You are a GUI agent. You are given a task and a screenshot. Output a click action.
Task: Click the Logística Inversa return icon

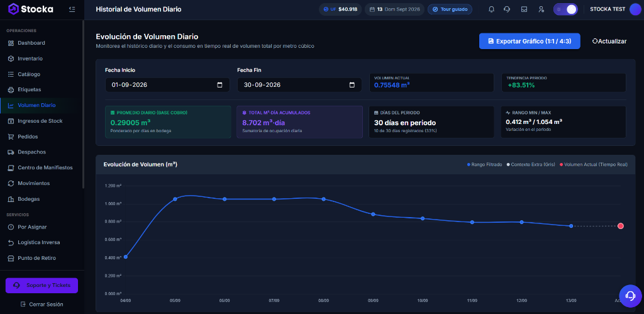pos(11,242)
